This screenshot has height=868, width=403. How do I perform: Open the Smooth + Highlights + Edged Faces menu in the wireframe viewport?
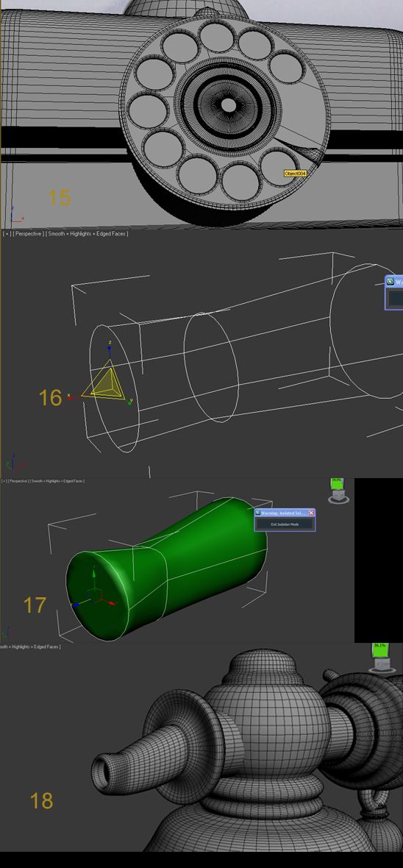click(x=87, y=234)
